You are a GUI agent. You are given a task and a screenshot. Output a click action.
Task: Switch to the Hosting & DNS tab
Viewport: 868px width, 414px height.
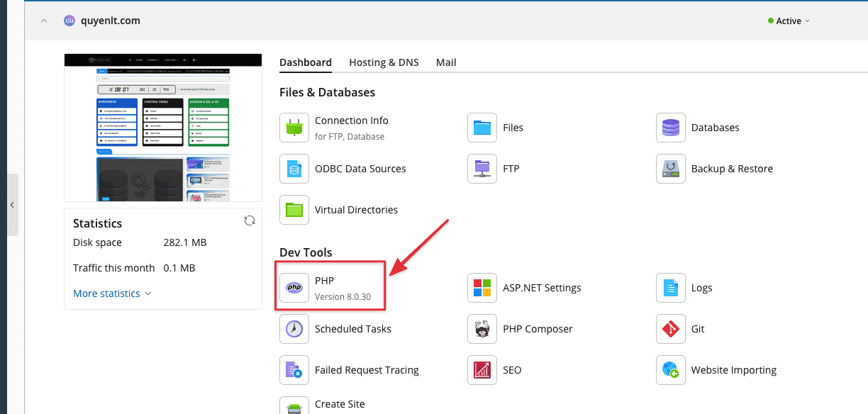pyautogui.click(x=384, y=62)
